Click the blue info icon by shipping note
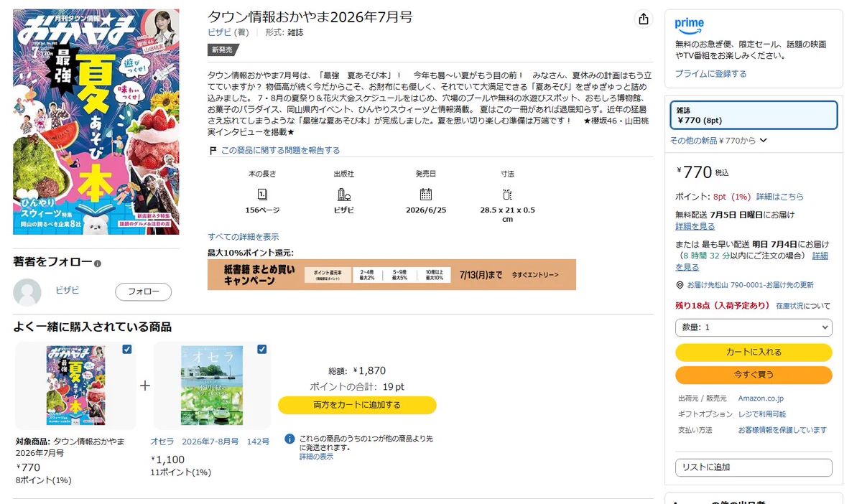 point(289,439)
